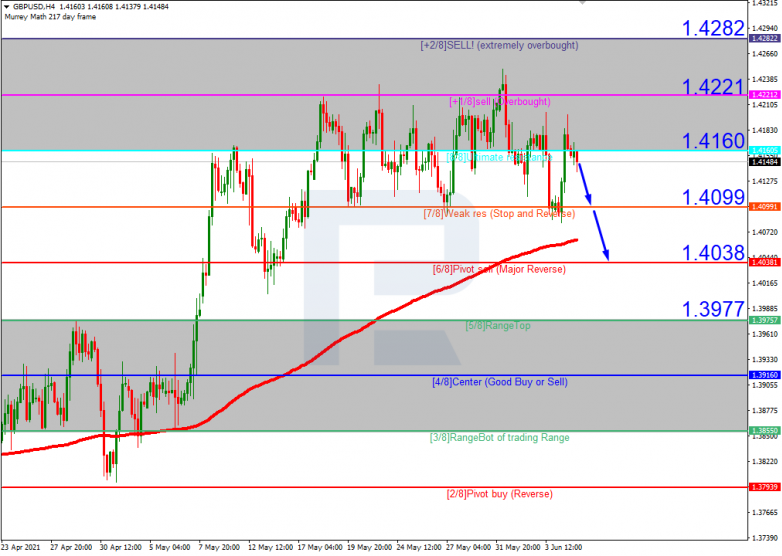
Task: Click the large blue 1.4160 price number
Action: [x=713, y=141]
